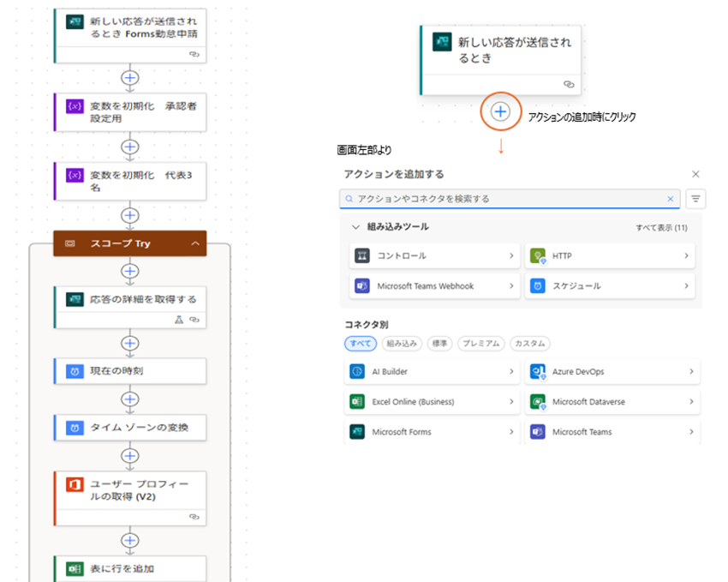The height and width of the screenshot is (582, 728).
Task: Click the Microsoft Dataverse icon
Action: tap(538, 402)
